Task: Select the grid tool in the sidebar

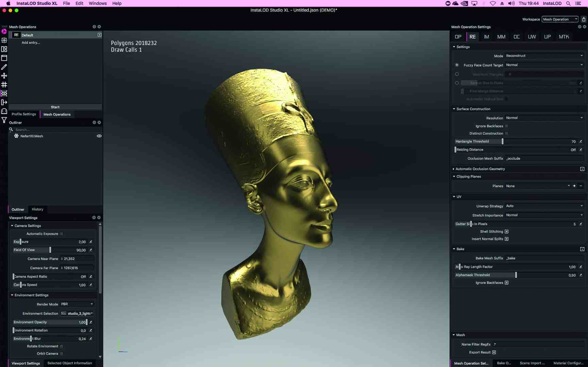Action: point(4,85)
